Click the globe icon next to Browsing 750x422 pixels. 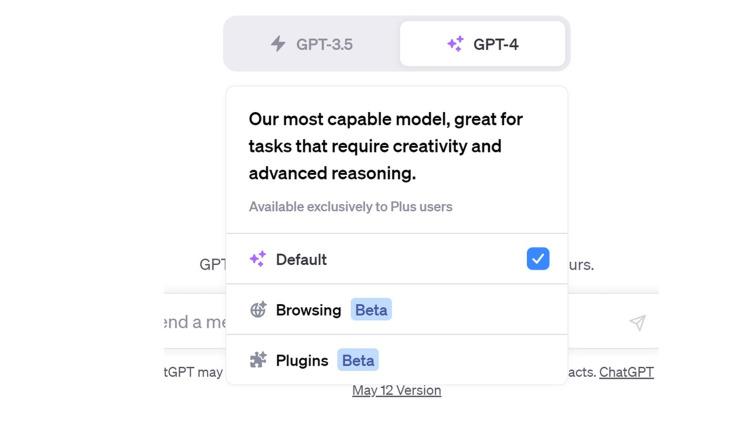tap(258, 310)
